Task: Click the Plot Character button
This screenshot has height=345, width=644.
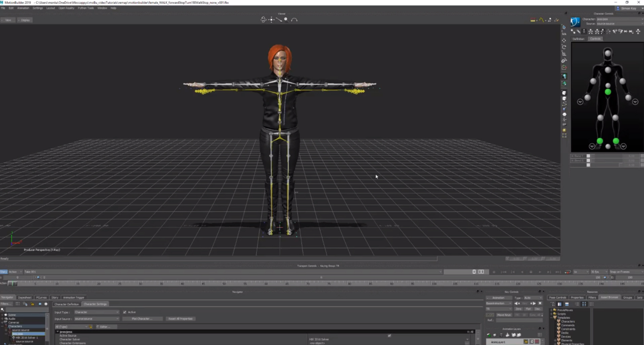Action: point(142,319)
